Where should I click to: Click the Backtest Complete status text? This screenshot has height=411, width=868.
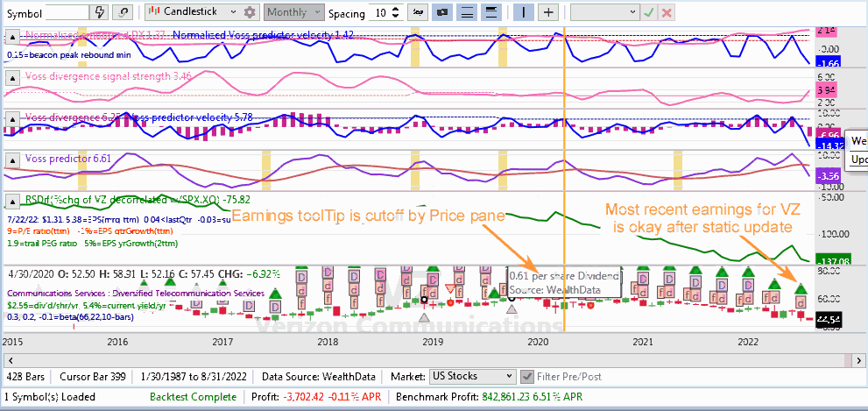tap(193, 397)
